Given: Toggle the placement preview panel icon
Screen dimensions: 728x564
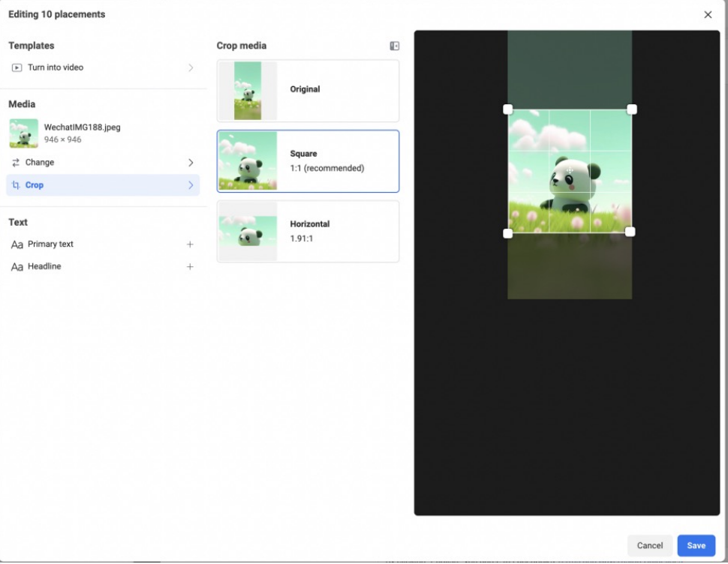Looking at the screenshot, I should [x=394, y=46].
